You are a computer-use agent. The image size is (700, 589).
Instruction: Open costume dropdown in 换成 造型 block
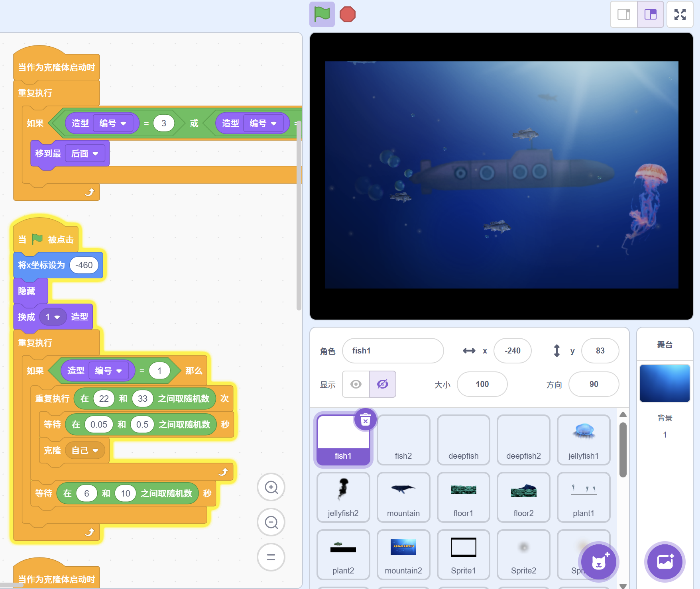pos(53,317)
